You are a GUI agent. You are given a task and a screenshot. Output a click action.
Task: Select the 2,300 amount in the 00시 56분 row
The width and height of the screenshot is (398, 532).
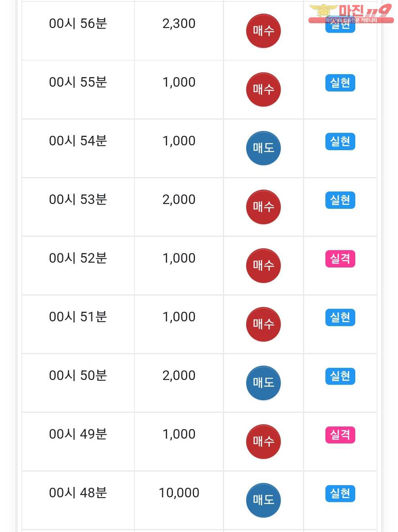(x=179, y=24)
